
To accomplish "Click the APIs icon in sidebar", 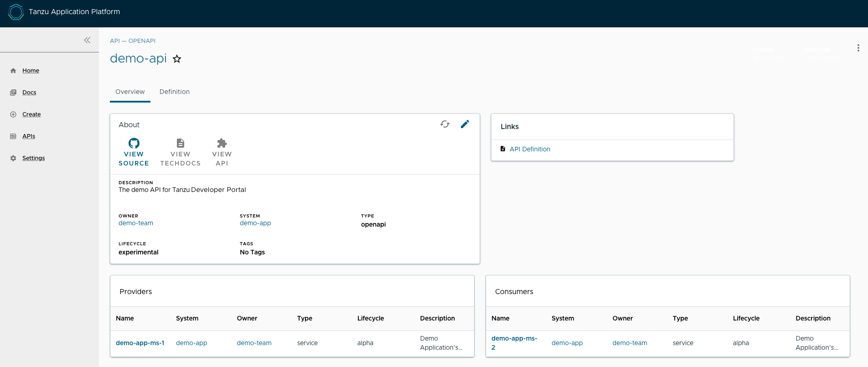I will point(13,136).
